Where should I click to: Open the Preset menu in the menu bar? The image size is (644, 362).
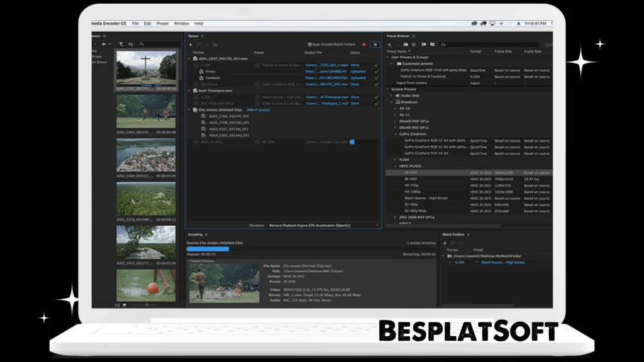point(162,23)
